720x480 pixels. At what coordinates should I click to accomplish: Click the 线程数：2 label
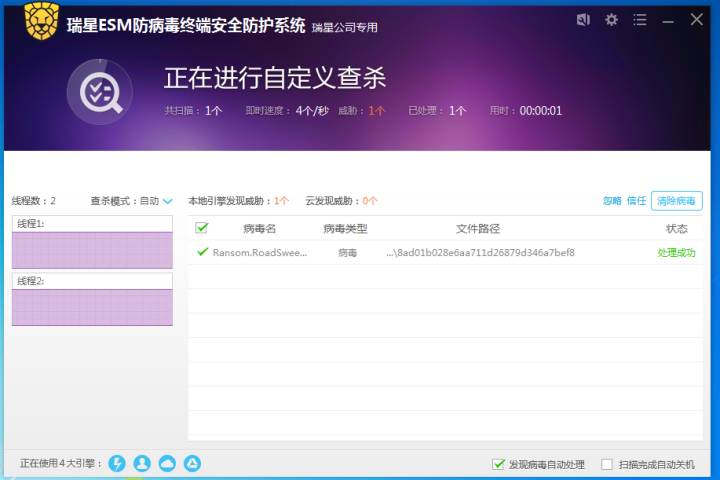(34, 201)
